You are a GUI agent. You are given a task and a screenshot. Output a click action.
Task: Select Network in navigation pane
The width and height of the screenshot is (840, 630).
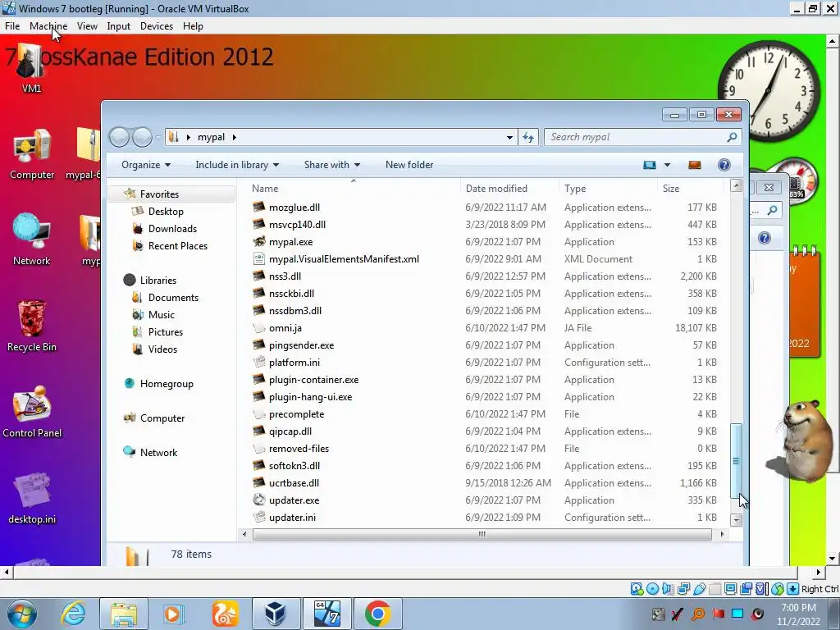pos(158,452)
